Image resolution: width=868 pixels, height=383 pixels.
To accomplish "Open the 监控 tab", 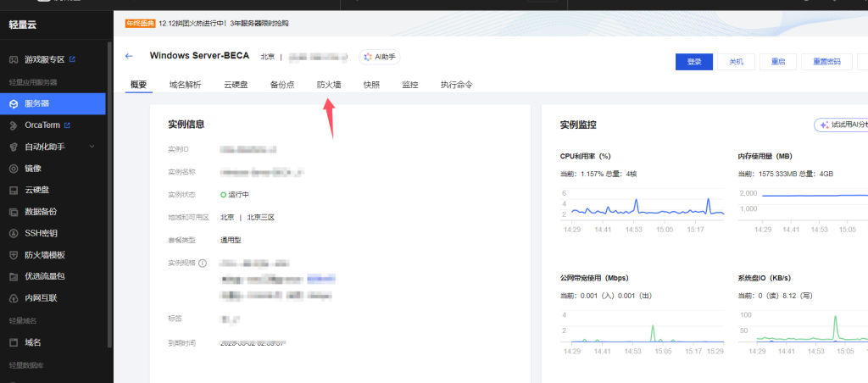I will [410, 85].
